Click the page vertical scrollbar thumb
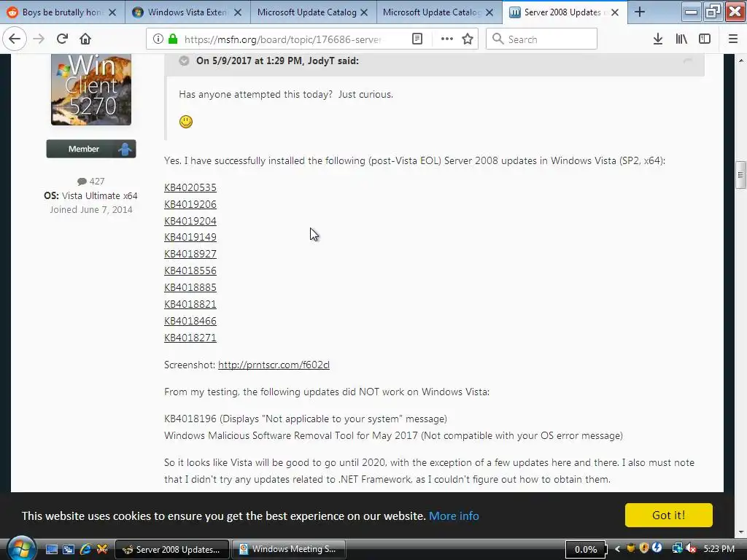 740,175
